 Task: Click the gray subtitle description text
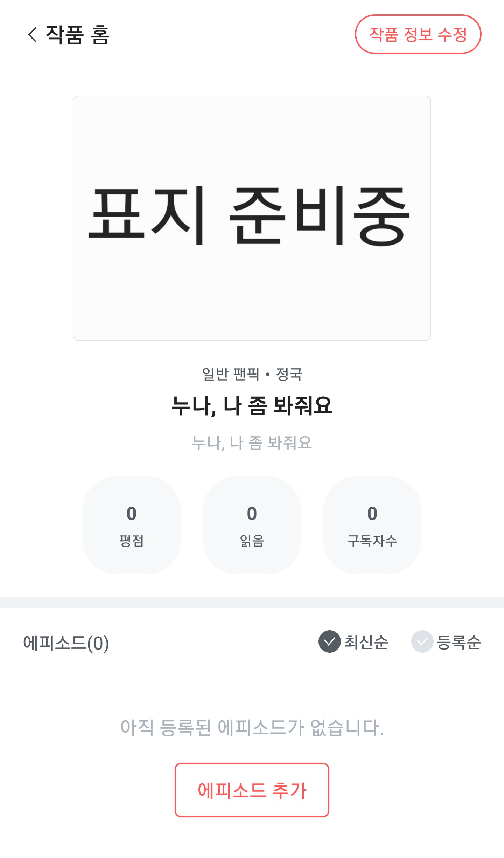click(x=252, y=443)
